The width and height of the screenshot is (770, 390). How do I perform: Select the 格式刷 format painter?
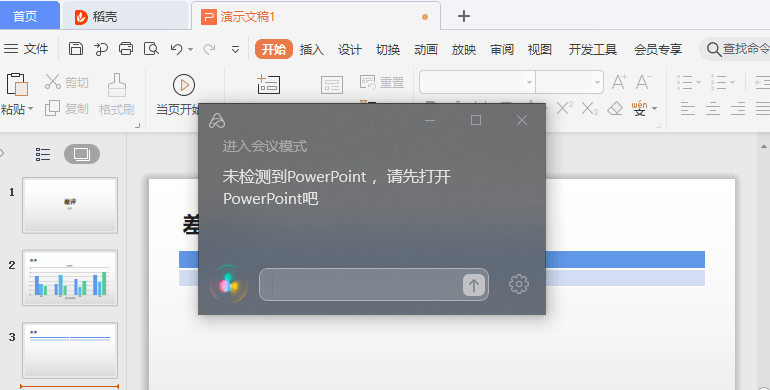click(x=116, y=94)
